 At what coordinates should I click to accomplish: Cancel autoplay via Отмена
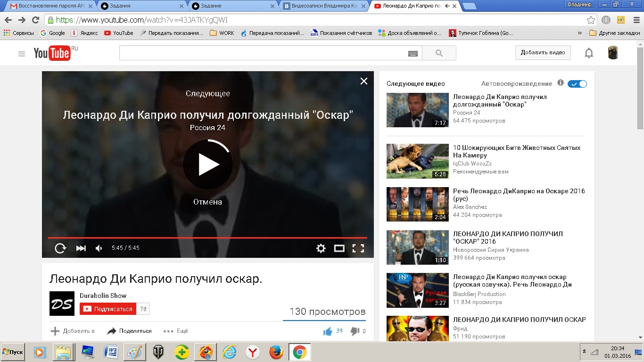[207, 202]
